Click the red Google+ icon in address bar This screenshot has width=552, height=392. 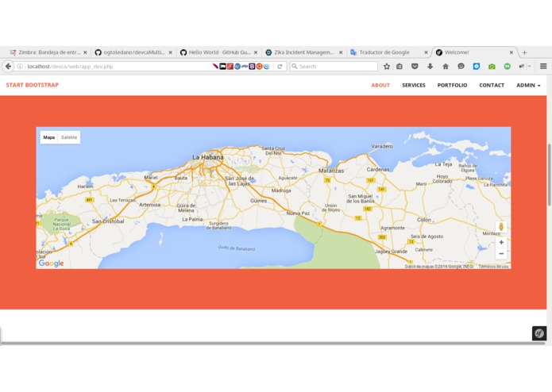tap(230, 66)
